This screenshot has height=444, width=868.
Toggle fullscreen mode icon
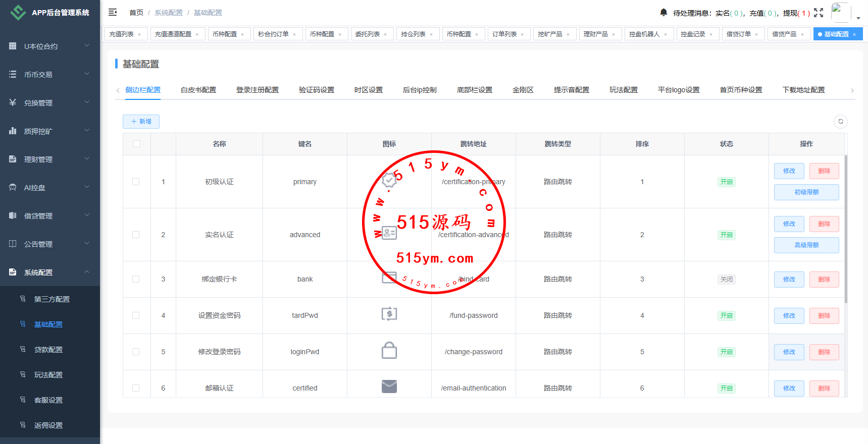coord(819,13)
